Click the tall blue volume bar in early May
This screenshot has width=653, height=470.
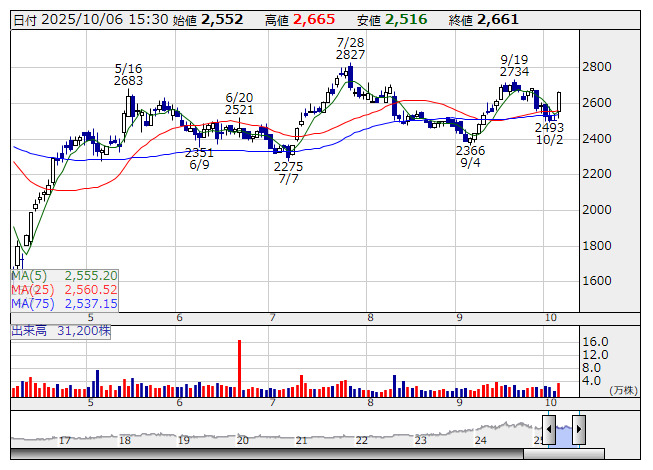point(97,383)
